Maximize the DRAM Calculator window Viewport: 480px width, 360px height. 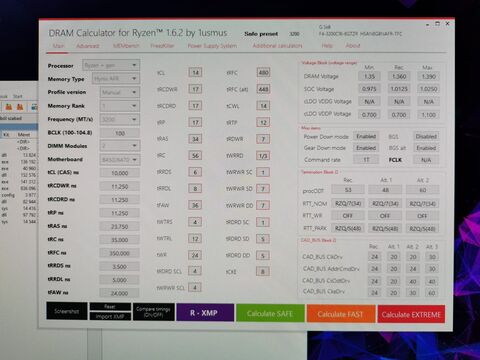click(x=437, y=24)
